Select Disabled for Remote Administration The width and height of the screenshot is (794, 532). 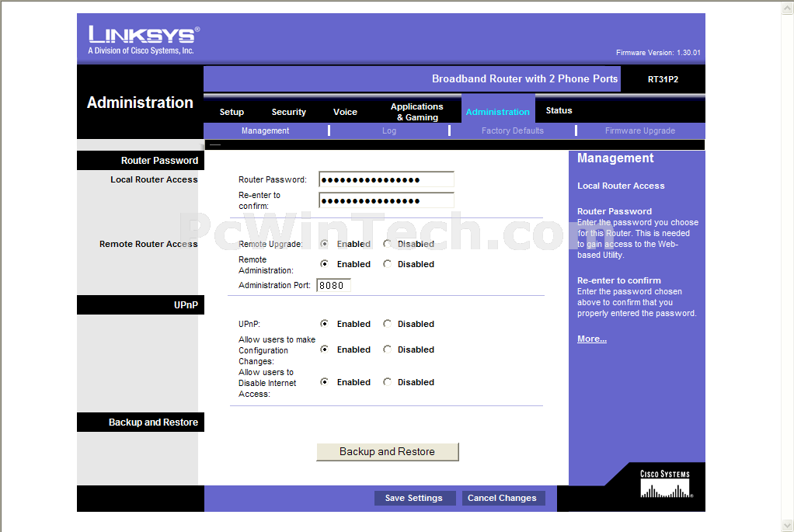pos(388,264)
